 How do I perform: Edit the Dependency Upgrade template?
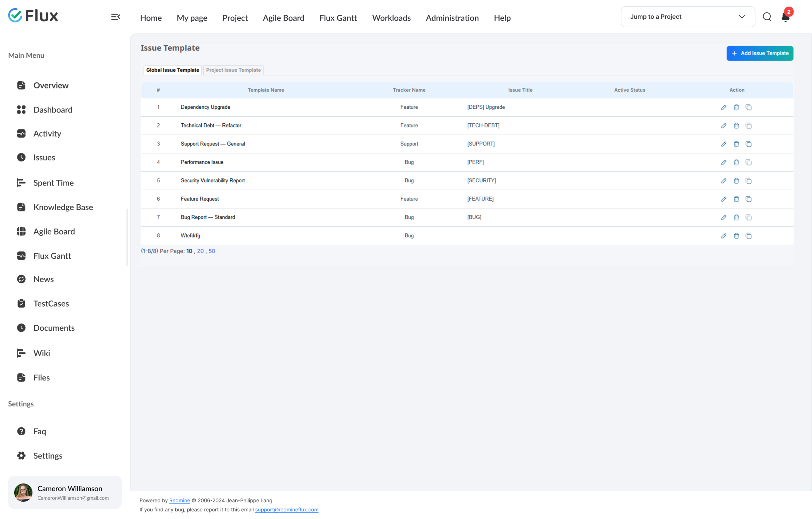click(x=723, y=107)
